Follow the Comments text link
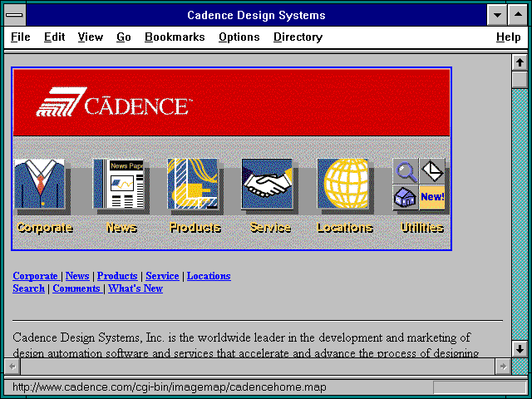The image size is (532, 399). coord(76,288)
